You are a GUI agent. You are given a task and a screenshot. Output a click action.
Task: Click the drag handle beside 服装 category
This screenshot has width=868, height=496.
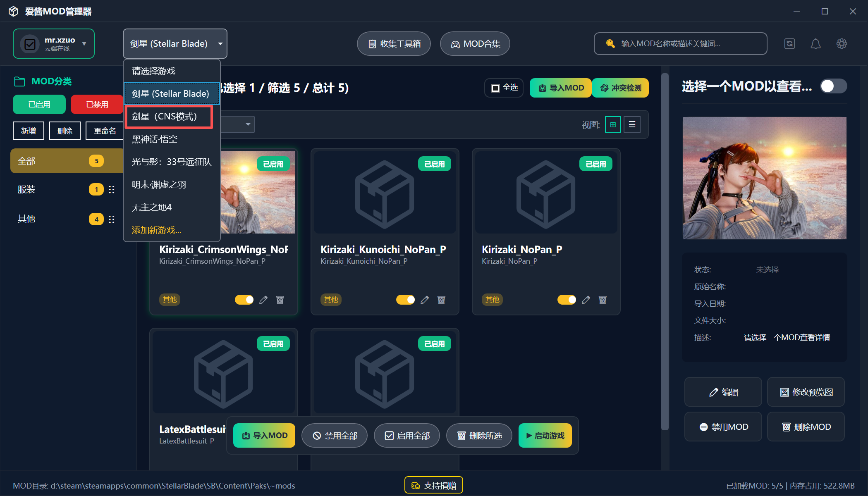tap(112, 189)
